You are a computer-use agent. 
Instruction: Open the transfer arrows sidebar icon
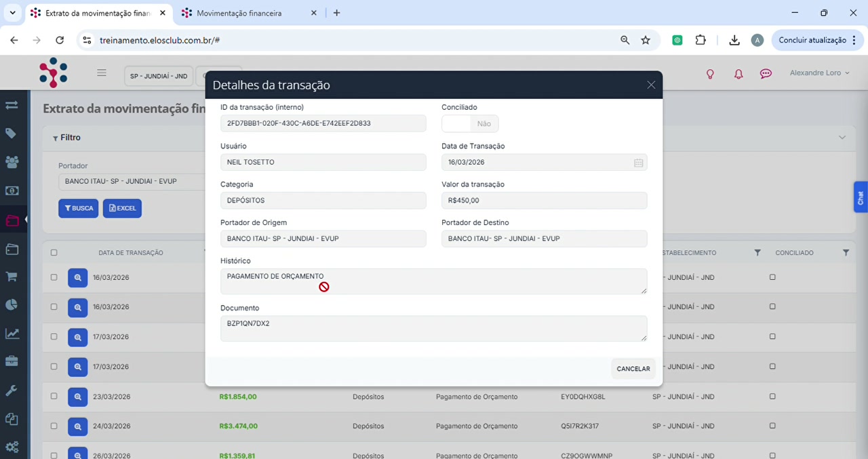(12, 105)
